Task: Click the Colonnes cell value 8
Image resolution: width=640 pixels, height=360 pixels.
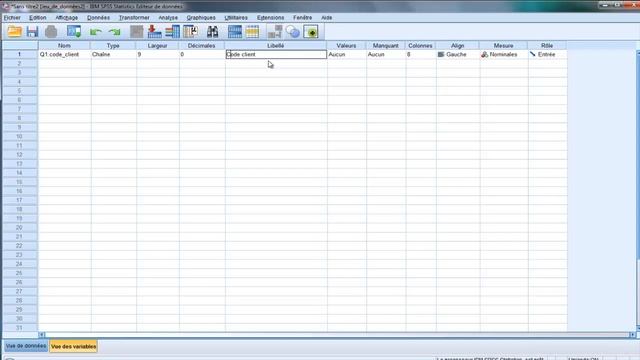Action: (420, 54)
